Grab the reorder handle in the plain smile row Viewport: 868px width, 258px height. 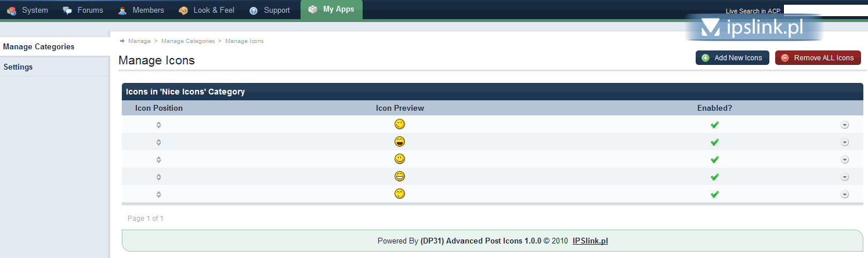click(x=158, y=159)
